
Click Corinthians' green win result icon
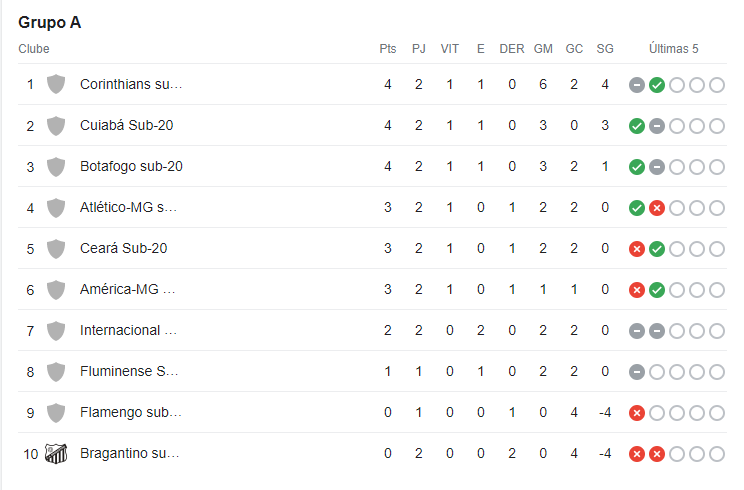657,85
